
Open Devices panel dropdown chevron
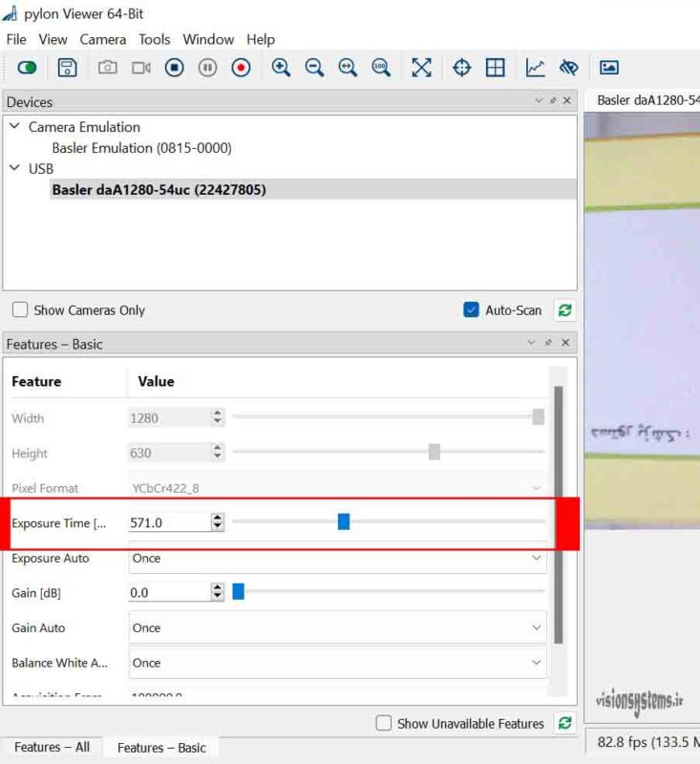coord(539,100)
